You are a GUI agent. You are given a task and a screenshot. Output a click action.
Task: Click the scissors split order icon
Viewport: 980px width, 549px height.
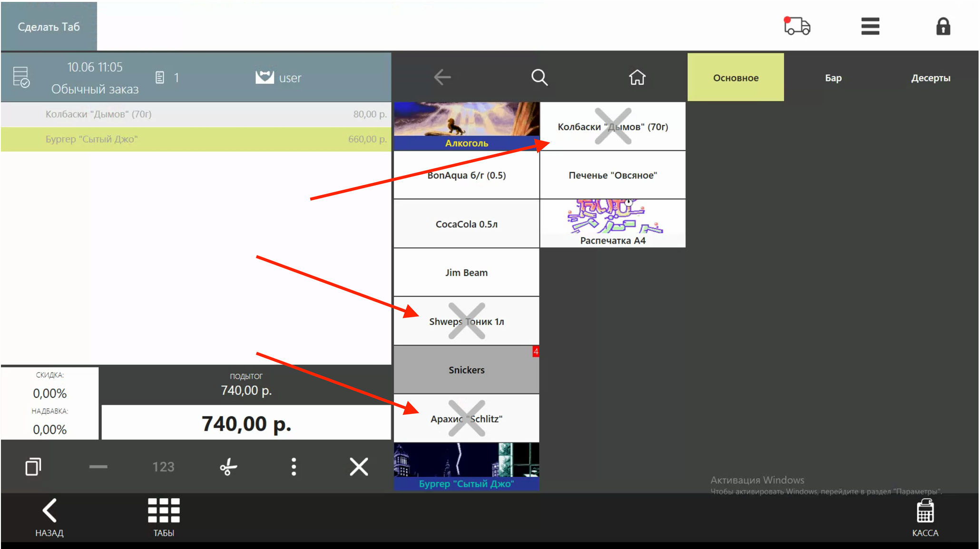[x=228, y=467]
